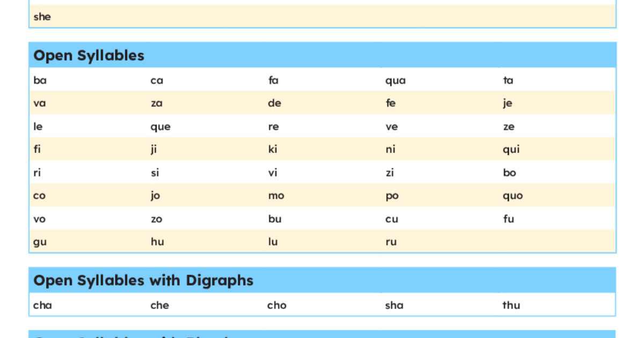The width and height of the screenshot is (644, 338).
Task: Select the digraph syllable "thu"
Action: pos(511,305)
